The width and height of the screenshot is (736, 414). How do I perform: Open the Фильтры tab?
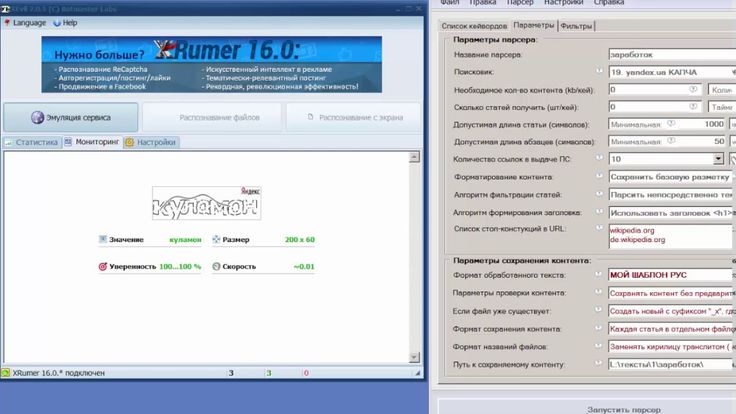click(575, 26)
